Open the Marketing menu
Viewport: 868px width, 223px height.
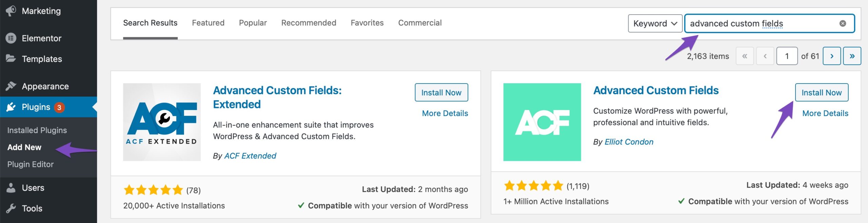click(48, 11)
